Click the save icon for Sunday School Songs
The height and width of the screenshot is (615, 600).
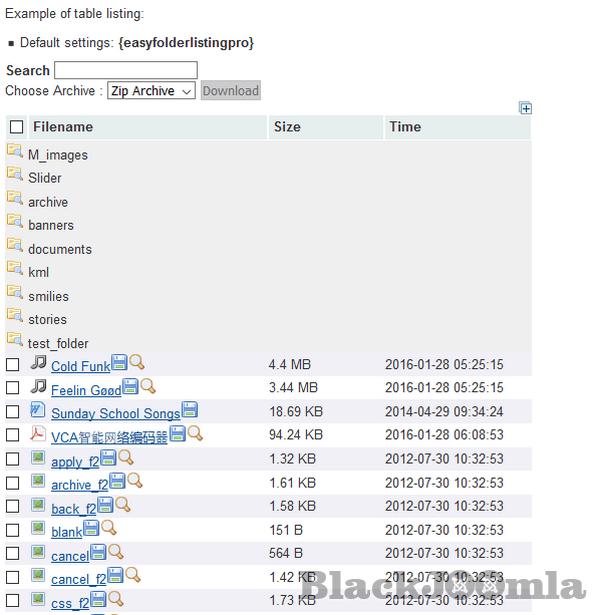(189, 410)
